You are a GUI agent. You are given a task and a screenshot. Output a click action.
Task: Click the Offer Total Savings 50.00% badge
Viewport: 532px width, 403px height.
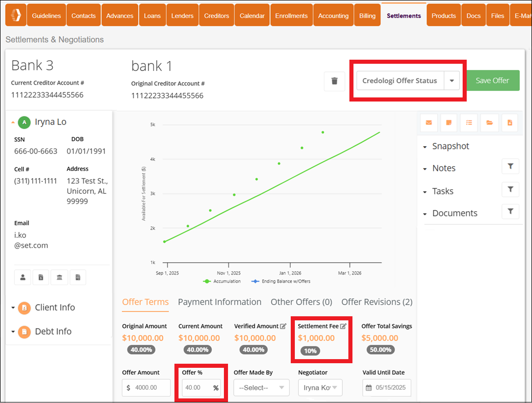(381, 350)
